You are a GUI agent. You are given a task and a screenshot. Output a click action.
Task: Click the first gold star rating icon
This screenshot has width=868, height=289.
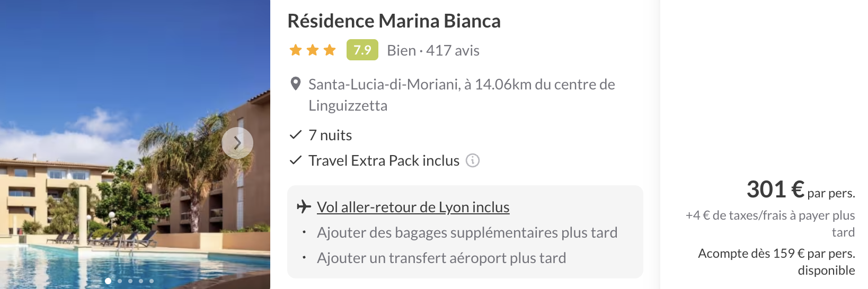(296, 50)
